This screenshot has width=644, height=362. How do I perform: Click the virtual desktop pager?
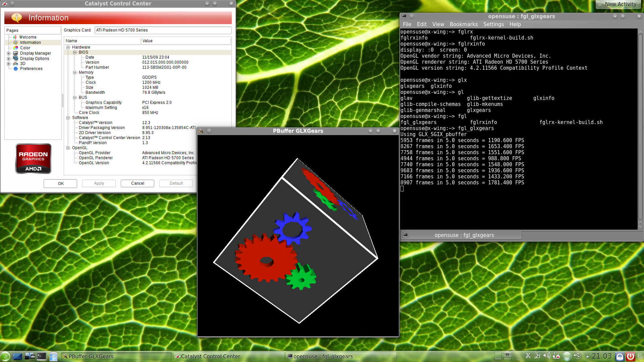(x=503, y=356)
